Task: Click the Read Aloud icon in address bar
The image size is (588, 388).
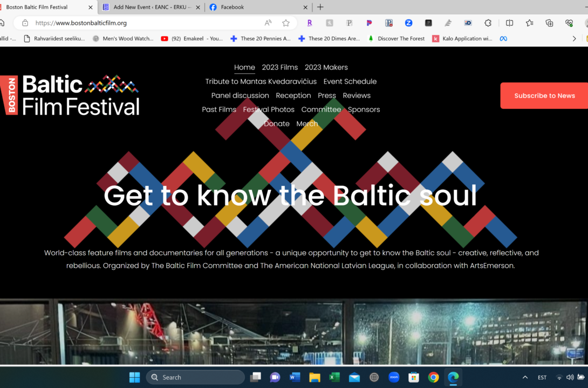Action: [268, 23]
